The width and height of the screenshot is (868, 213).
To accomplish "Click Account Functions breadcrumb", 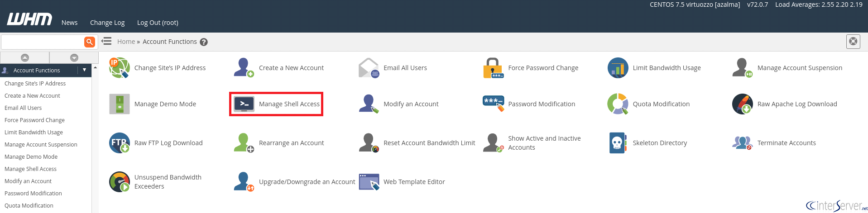I will coord(170,42).
